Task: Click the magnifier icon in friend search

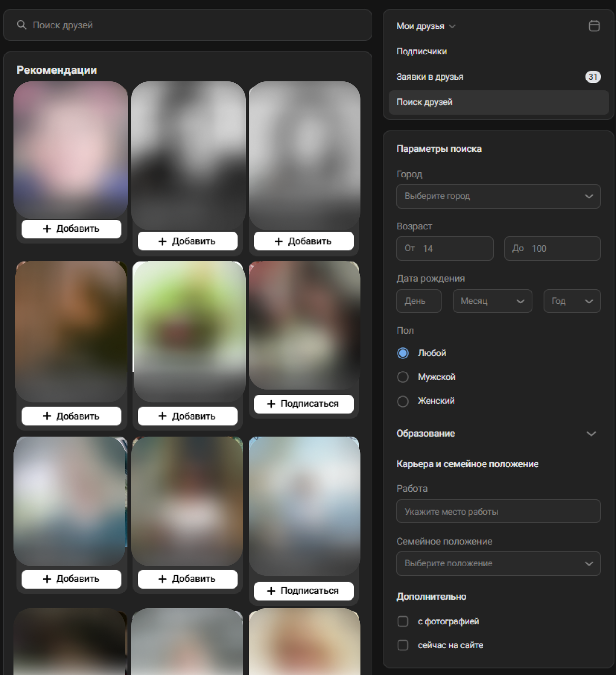Action: click(x=22, y=25)
